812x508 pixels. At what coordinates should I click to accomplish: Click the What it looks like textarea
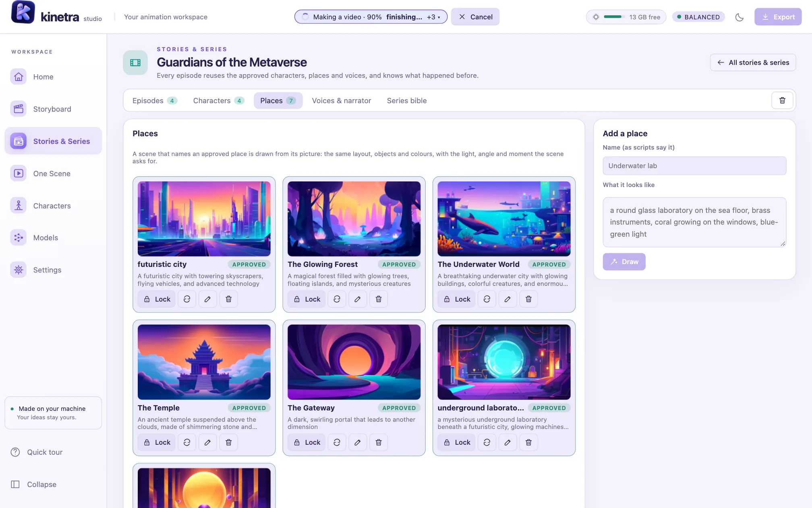point(694,222)
